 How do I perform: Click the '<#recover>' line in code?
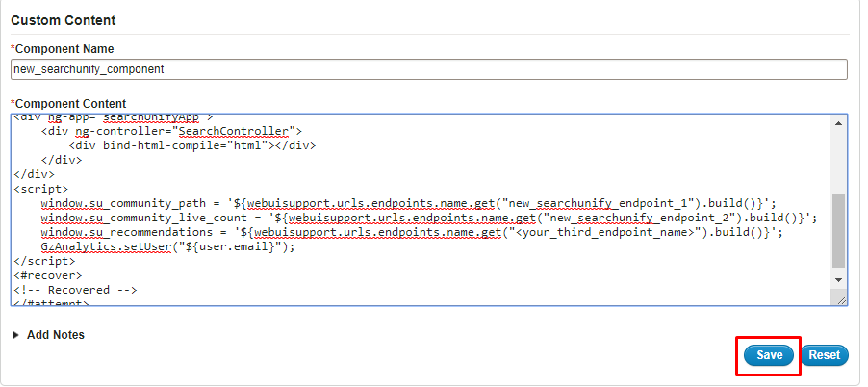pyautogui.click(x=48, y=275)
